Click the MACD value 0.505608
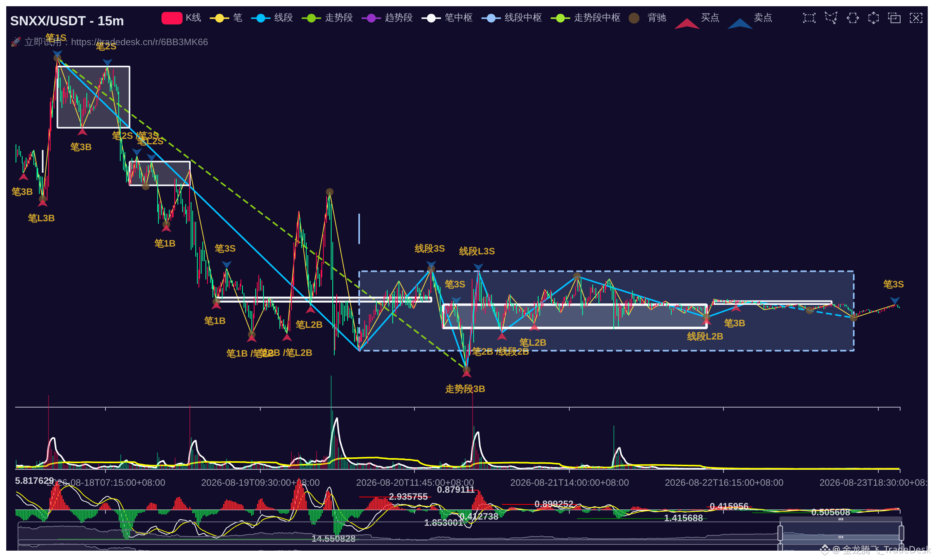Viewport: 934px width, 560px height. [830, 512]
